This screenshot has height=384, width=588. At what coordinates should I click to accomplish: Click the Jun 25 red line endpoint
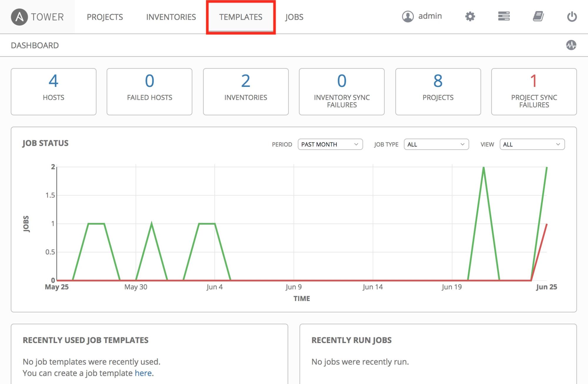point(547,224)
